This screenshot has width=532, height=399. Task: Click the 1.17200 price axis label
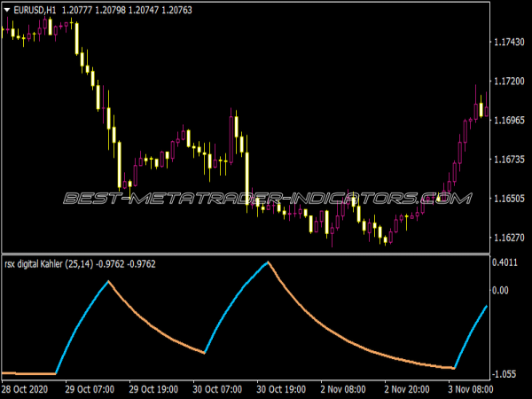coord(510,82)
